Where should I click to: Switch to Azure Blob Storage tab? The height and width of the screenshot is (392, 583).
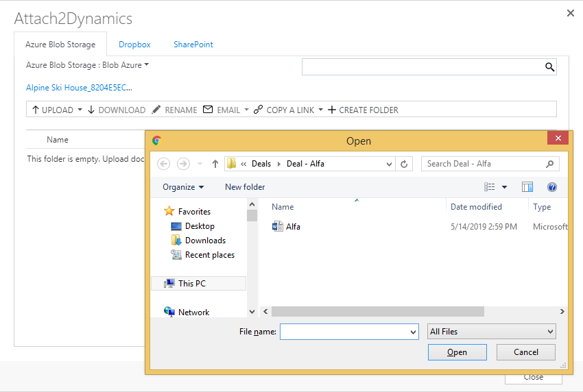[60, 45]
